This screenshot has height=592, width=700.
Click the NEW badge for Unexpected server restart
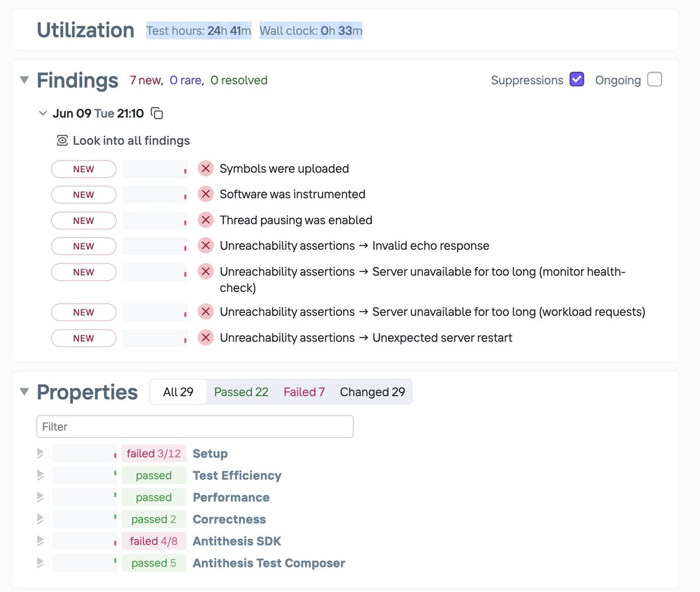(83, 338)
